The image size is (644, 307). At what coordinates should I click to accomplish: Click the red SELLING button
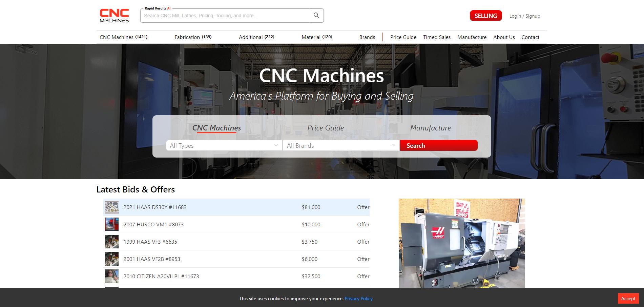[x=485, y=16]
